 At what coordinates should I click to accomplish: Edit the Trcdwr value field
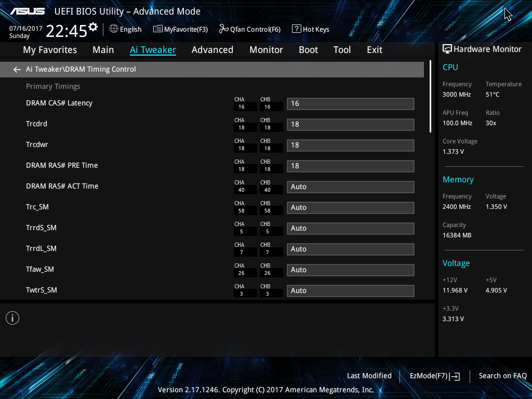[351, 145]
